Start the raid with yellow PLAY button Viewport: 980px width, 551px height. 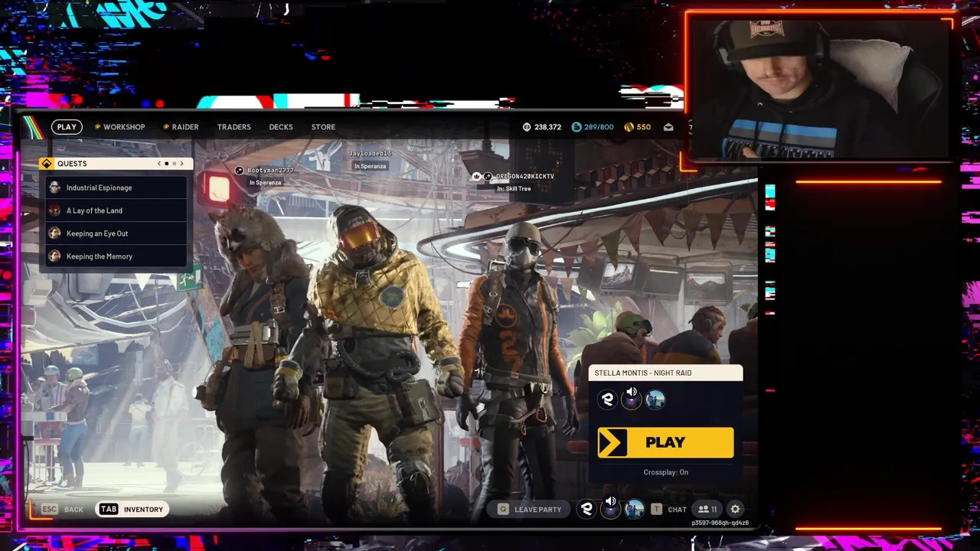[665, 443]
